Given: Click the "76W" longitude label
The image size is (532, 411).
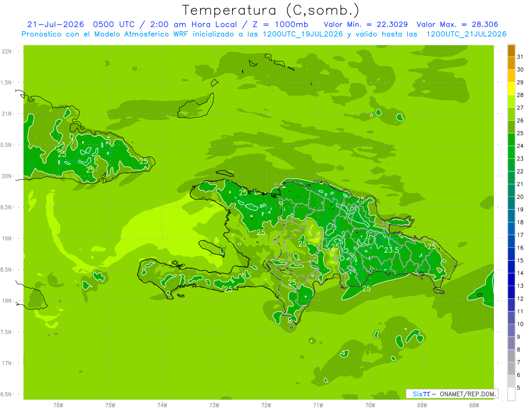Looking at the screenshot, I should pos(58,405).
